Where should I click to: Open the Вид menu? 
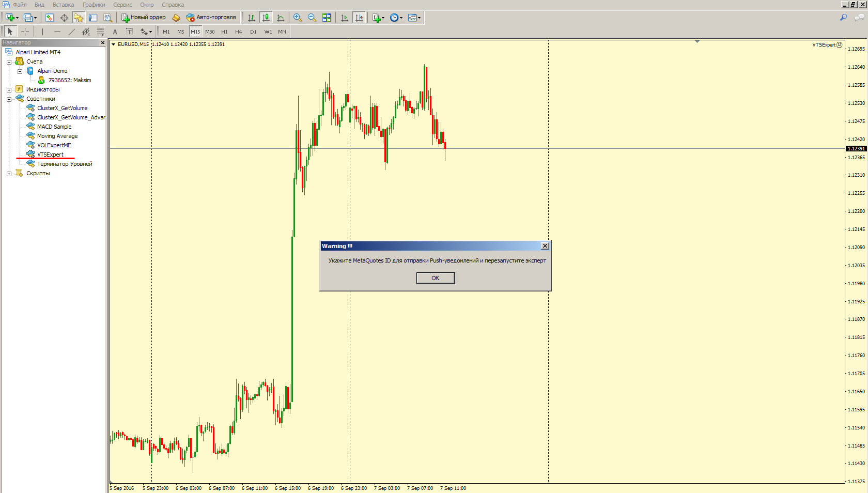[39, 5]
